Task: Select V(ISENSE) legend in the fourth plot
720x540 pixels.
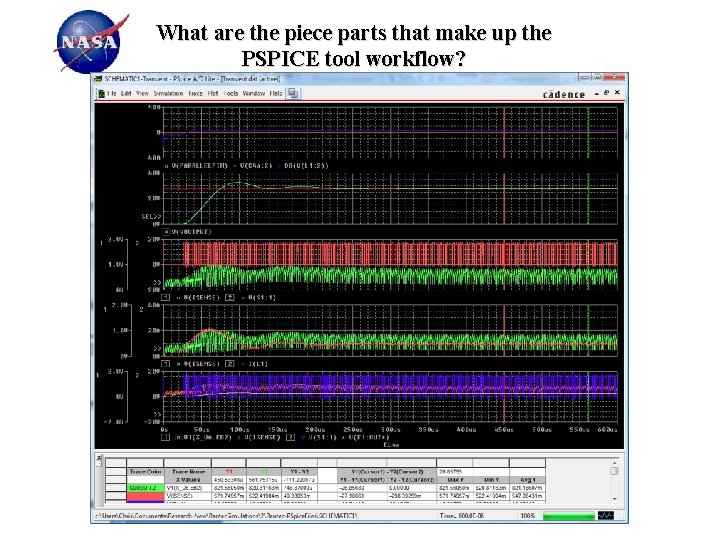Action: point(202,364)
